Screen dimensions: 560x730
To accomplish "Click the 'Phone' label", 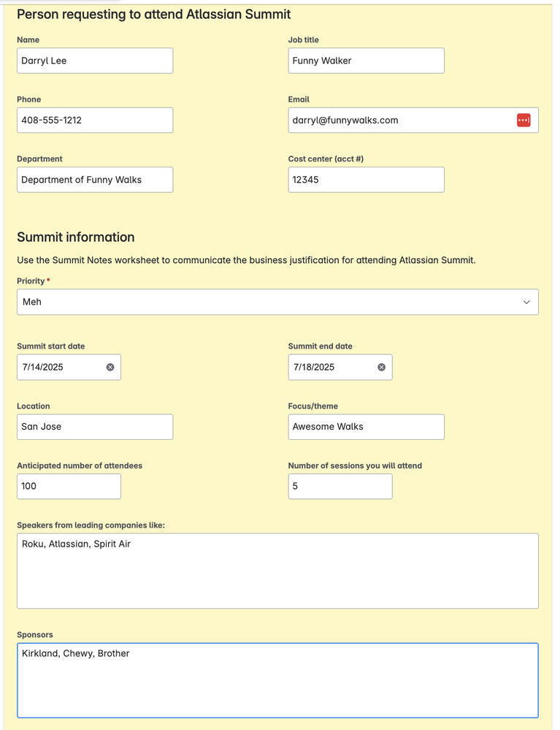I will 28,99.
